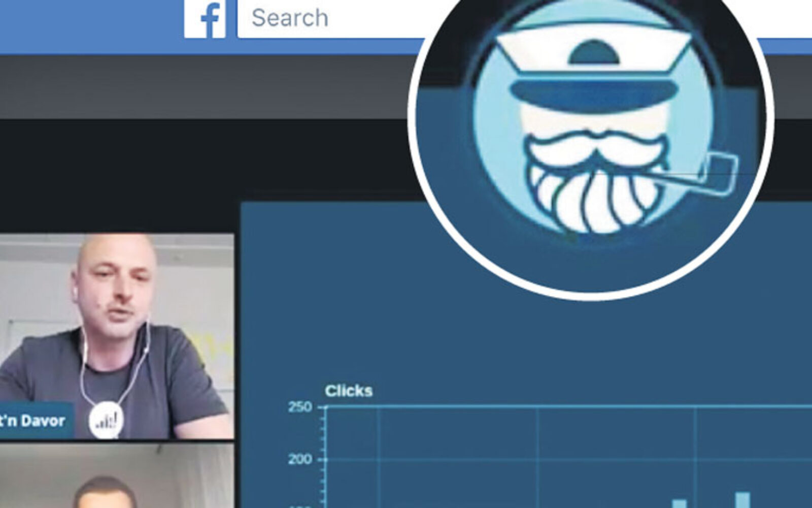Click the 250 value on chart axis
Viewport: 812px width, 508px height.
pos(300,407)
